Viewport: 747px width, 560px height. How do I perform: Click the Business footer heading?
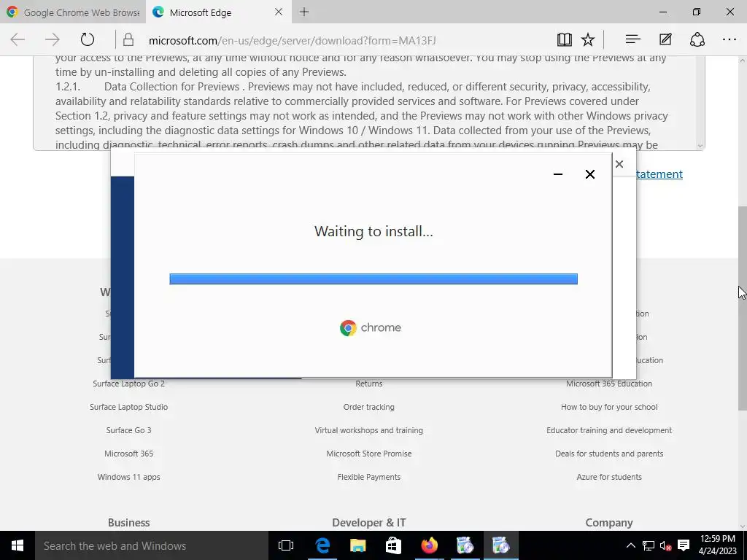coord(128,522)
